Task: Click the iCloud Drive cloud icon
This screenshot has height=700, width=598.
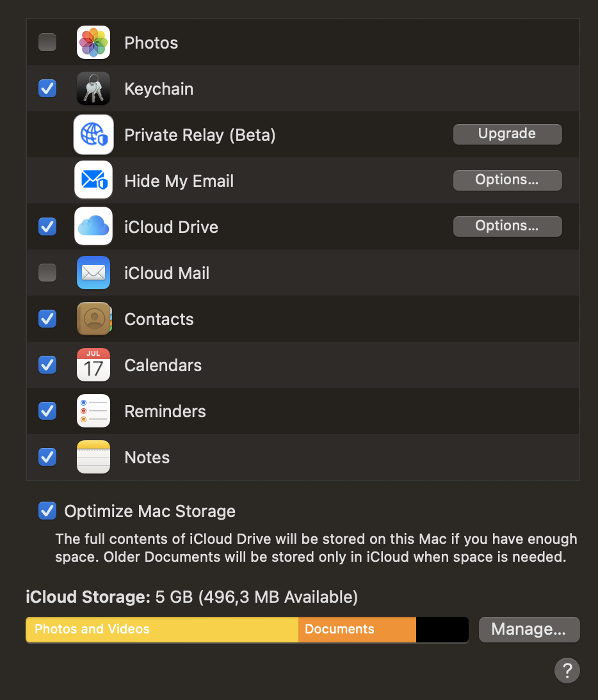Action: tap(93, 227)
